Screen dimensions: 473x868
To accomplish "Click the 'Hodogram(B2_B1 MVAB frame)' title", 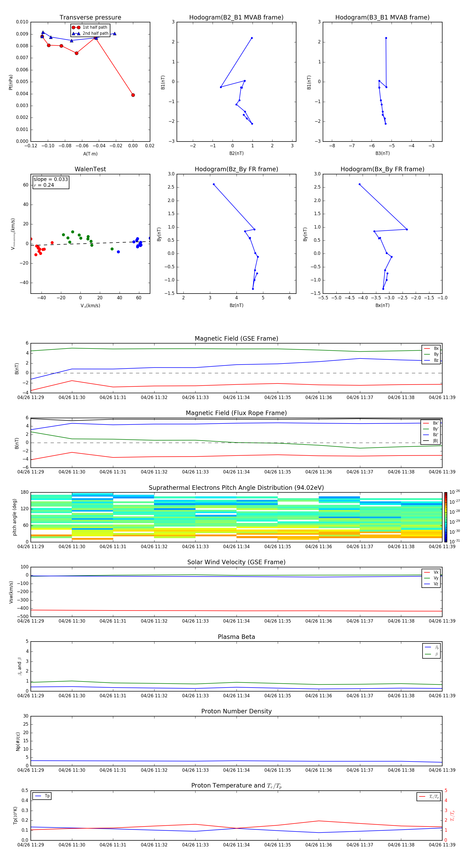I will 236,18.
